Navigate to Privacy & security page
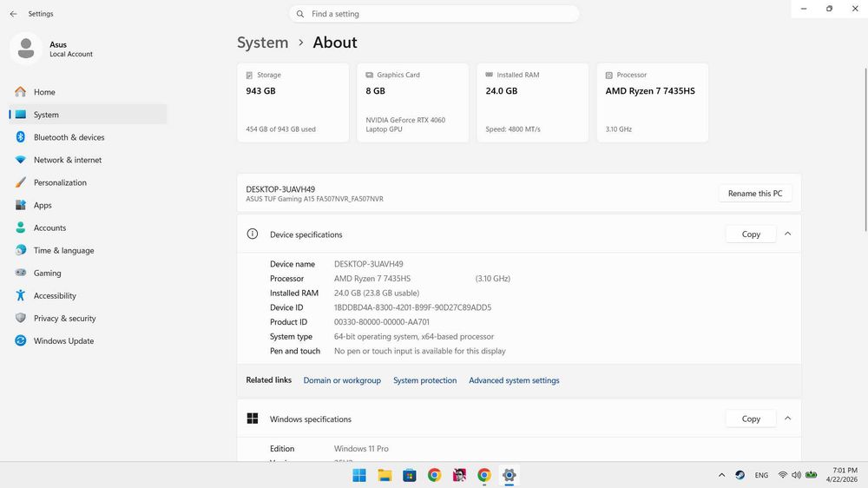This screenshot has height=488, width=868. click(x=88, y=319)
